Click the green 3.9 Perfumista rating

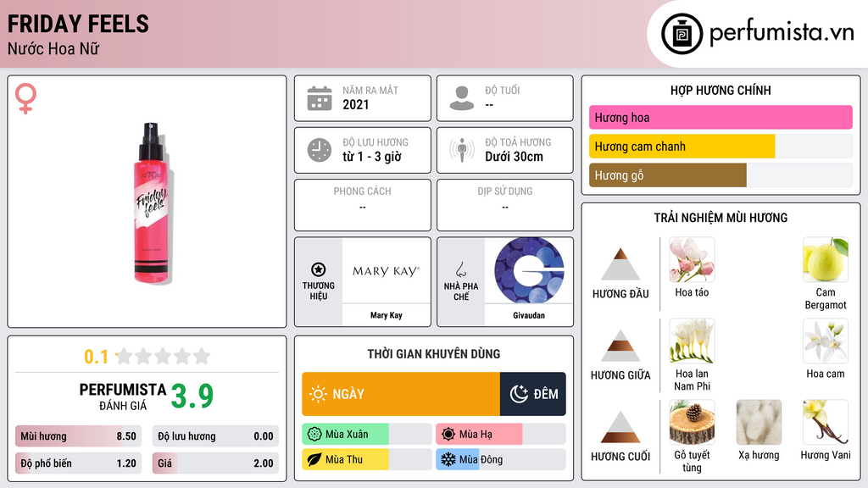pos(192,396)
